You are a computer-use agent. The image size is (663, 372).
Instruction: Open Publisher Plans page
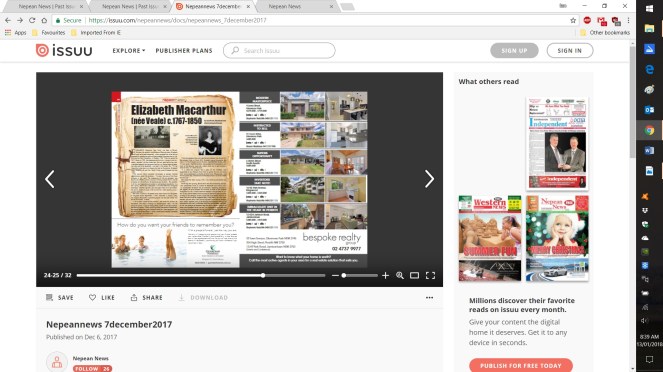184,50
